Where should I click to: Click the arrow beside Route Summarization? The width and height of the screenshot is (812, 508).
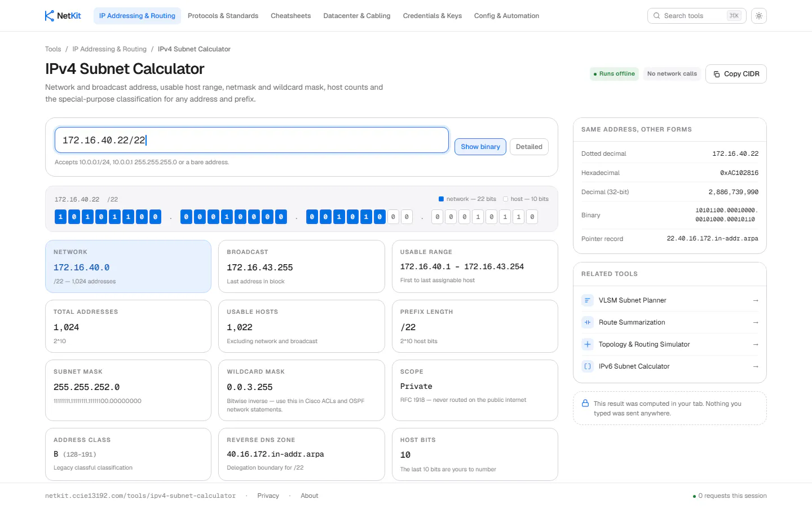click(756, 322)
